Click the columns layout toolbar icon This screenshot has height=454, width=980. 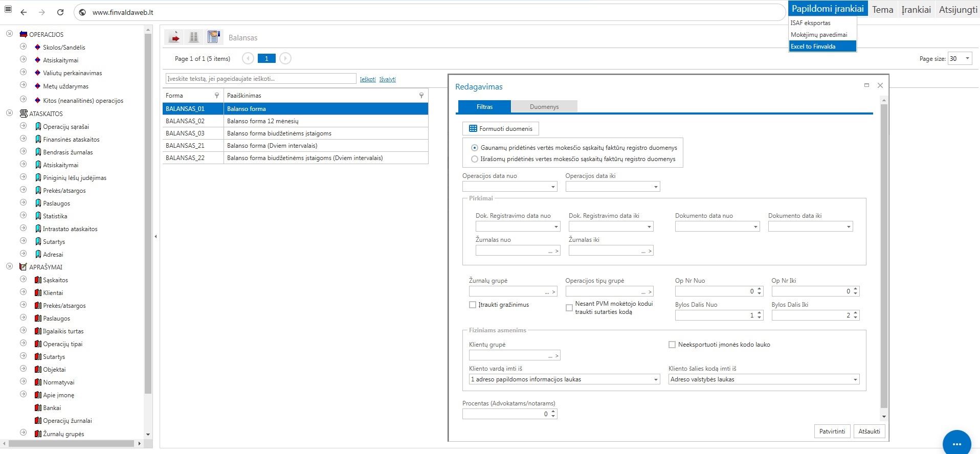click(194, 37)
